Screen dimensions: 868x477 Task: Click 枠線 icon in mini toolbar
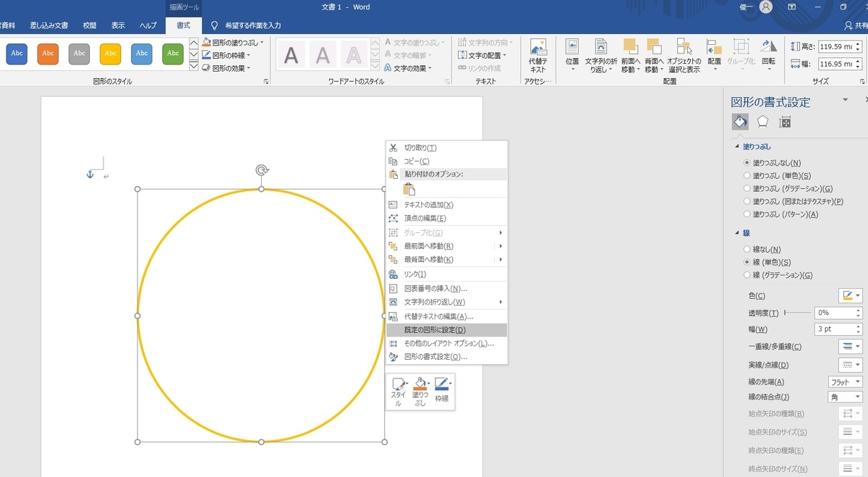[x=443, y=389]
